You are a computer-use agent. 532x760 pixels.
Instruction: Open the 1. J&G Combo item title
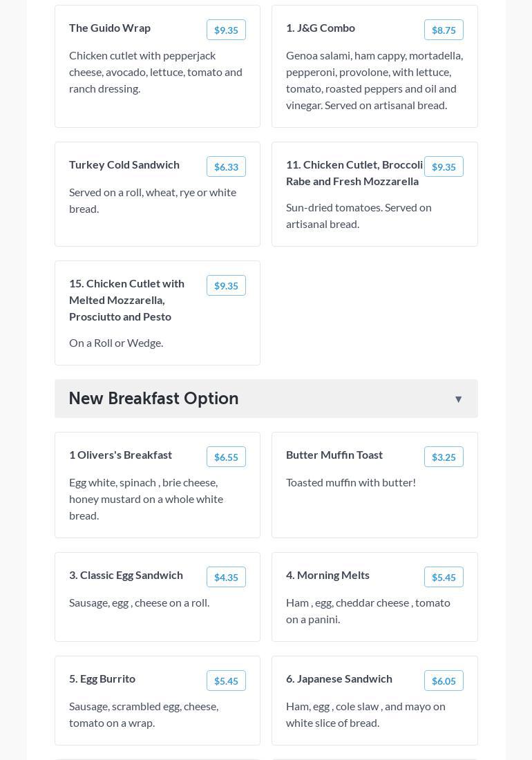(x=321, y=28)
